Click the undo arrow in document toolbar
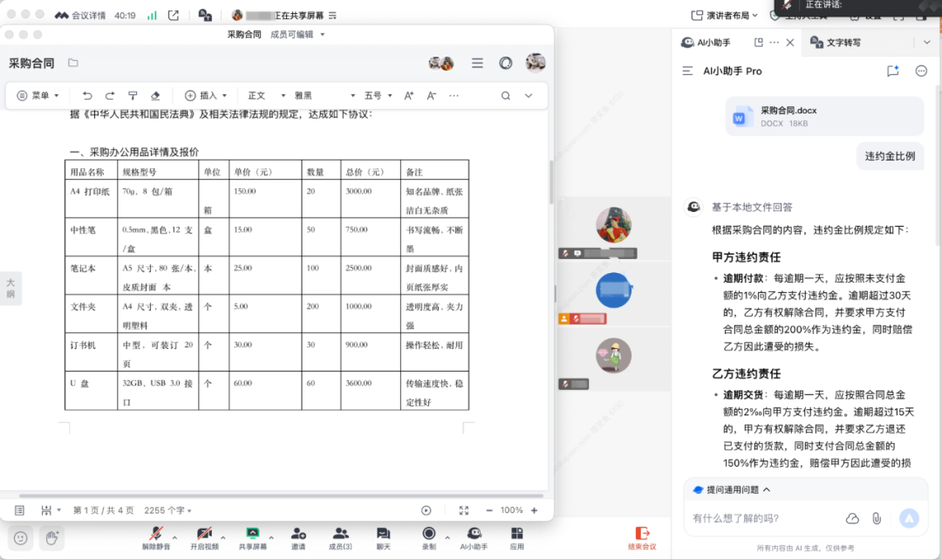 [x=87, y=96]
